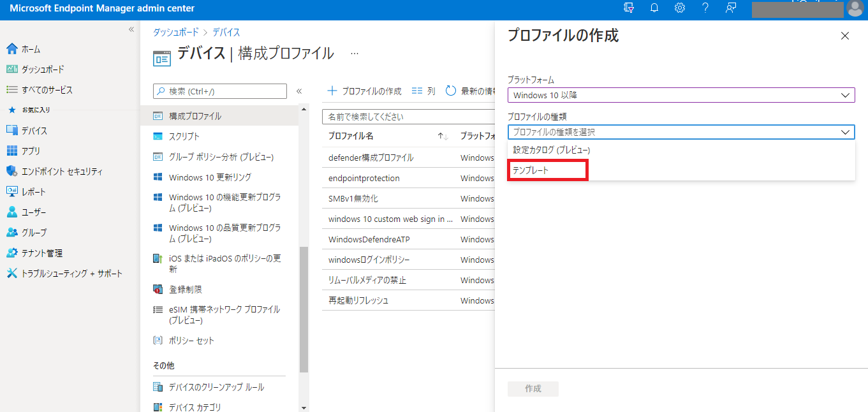This screenshot has height=412, width=868.
Task: Open the feedback icon in header
Action: (731, 8)
